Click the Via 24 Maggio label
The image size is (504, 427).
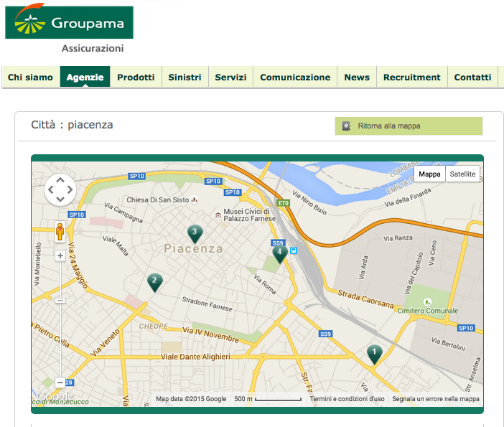78,266
